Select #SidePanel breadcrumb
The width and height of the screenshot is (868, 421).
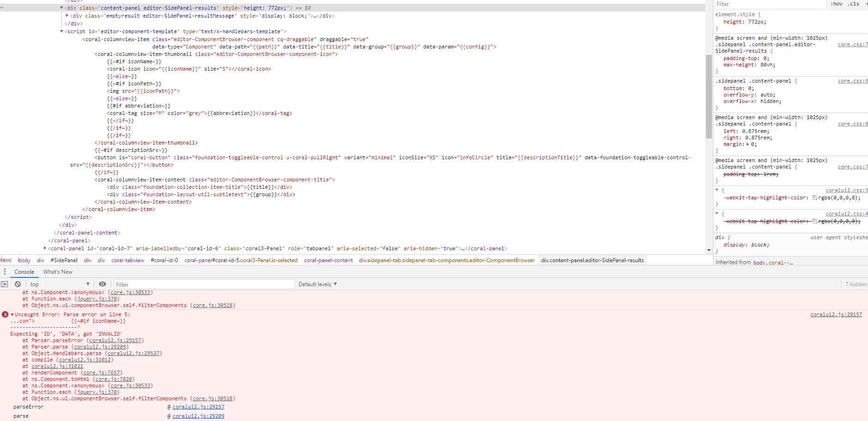click(x=64, y=260)
